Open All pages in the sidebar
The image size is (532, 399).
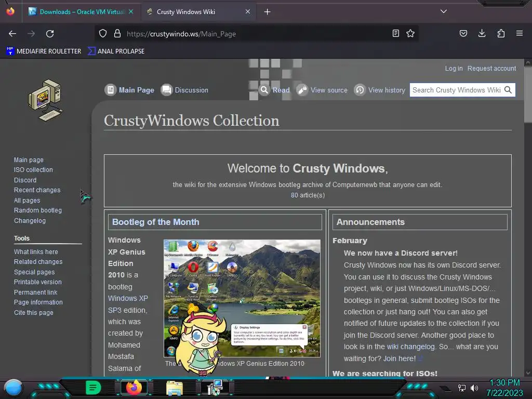(27, 200)
